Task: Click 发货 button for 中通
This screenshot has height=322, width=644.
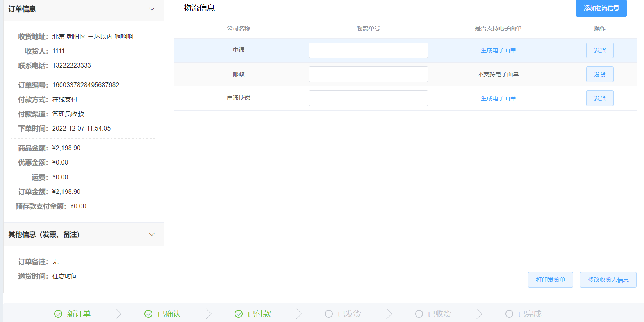Action: tap(600, 50)
